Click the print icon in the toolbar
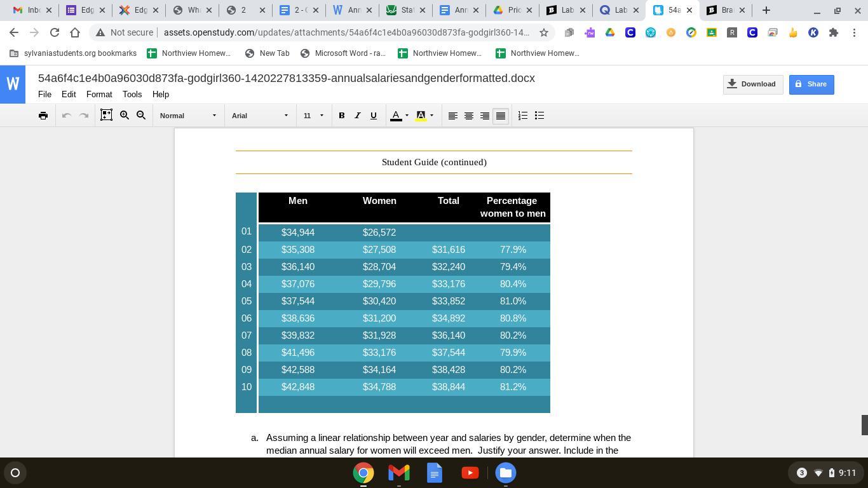The image size is (868, 488). click(43, 116)
